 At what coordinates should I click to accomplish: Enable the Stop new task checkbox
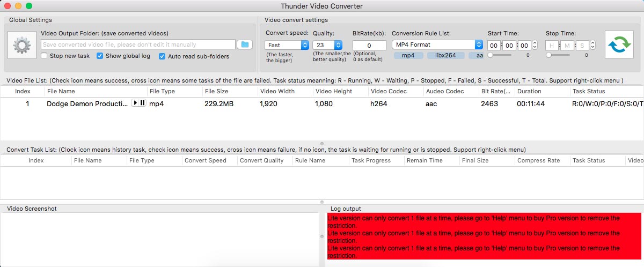44,56
